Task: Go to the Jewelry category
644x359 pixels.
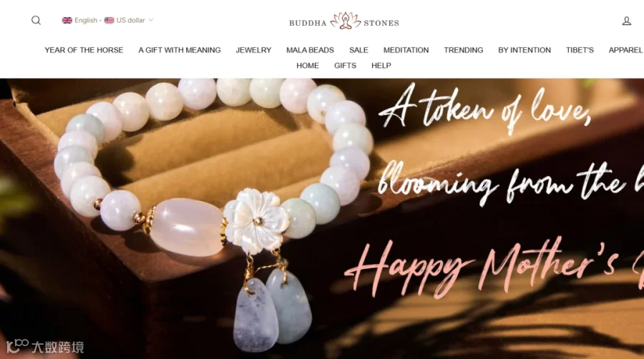Action: tap(253, 50)
